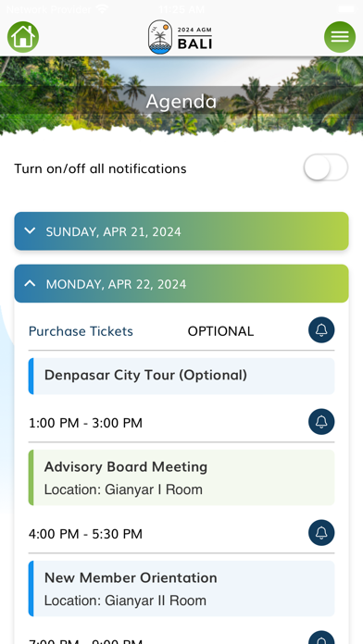Viewport: 363px width, 644px height.
Task: Tap the Agenda banner title
Action: [x=181, y=102]
